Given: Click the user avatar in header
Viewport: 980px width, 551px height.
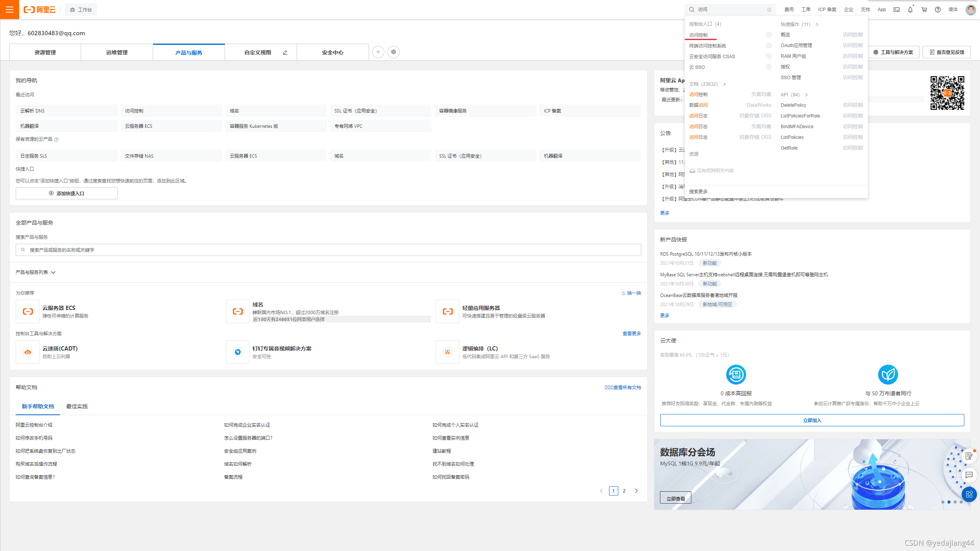Looking at the screenshot, I should click(970, 10).
